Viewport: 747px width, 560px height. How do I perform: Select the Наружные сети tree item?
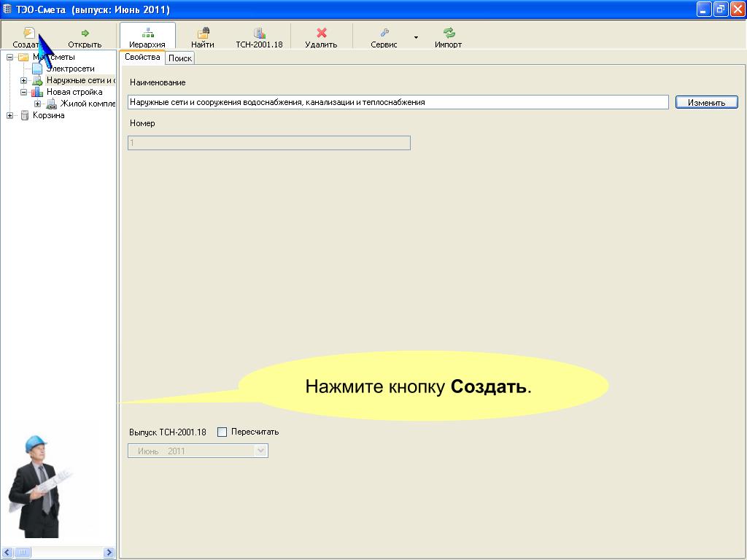coord(80,80)
